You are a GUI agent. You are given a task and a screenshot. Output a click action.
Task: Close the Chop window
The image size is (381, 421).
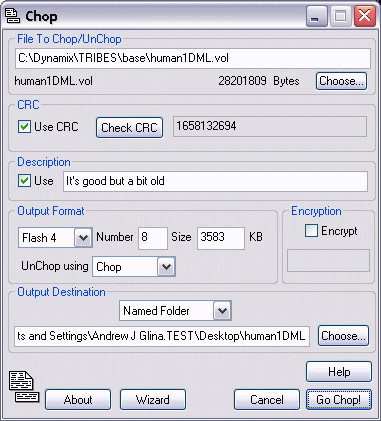coord(365,16)
